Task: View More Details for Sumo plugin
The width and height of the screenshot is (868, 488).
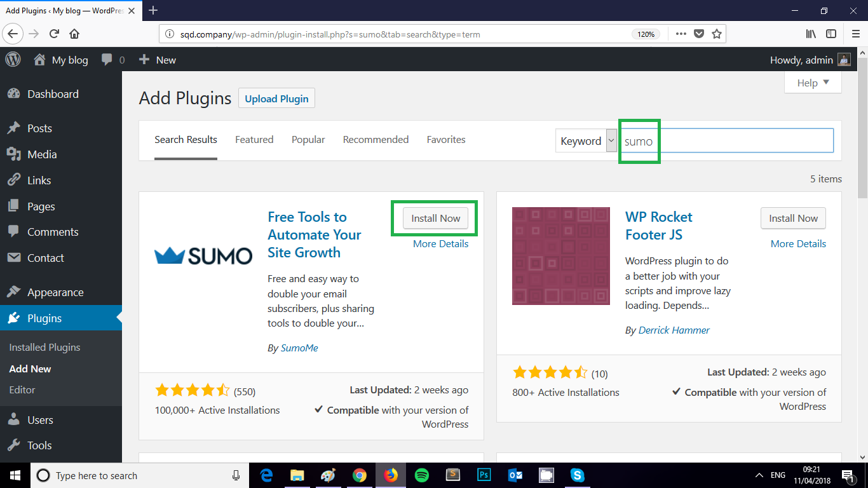Action: coord(440,244)
